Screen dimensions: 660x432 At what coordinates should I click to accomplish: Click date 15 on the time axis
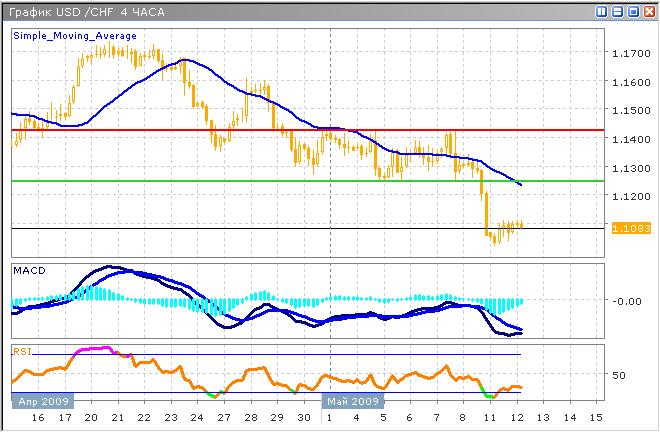click(x=595, y=416)
